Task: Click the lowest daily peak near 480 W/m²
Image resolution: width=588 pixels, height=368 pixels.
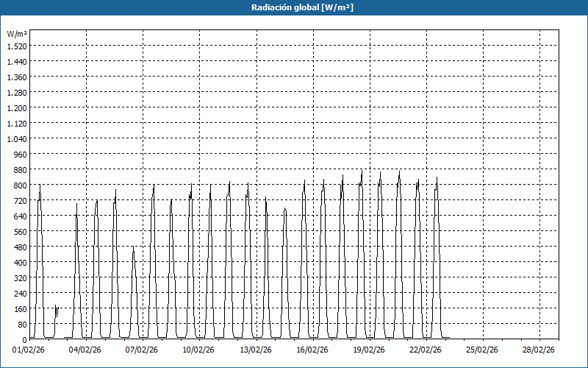Action: click(133, 249)
